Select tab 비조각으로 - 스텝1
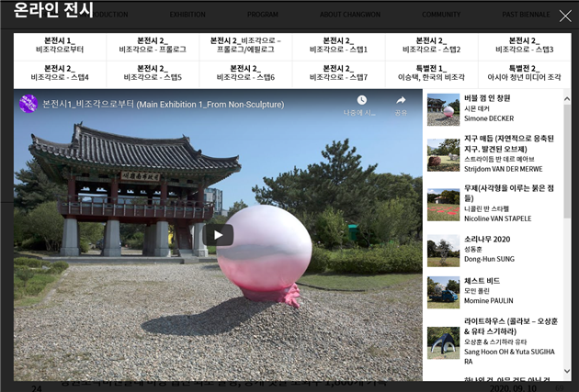The width and height of the screenshot is (579, 392). pyautogui.click(x=338, y=47)
